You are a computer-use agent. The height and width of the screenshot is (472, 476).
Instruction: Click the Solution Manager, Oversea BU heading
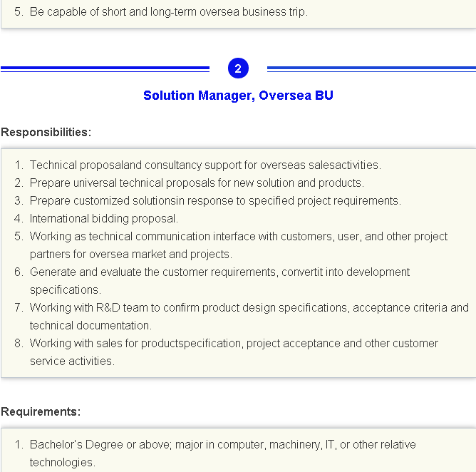click(238, 96)
